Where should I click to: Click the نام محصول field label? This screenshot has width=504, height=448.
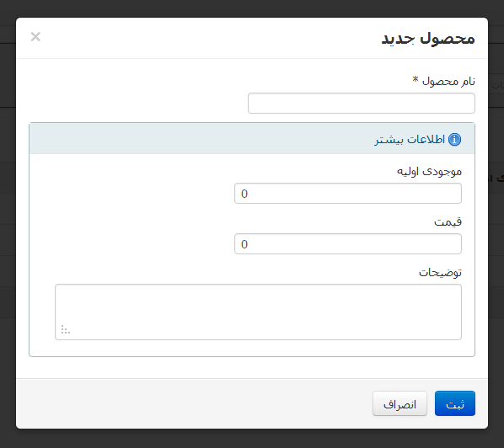point(448,81)
